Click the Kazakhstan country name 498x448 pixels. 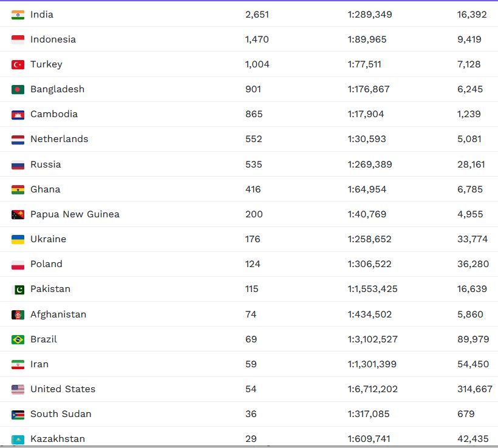point(58,439)
